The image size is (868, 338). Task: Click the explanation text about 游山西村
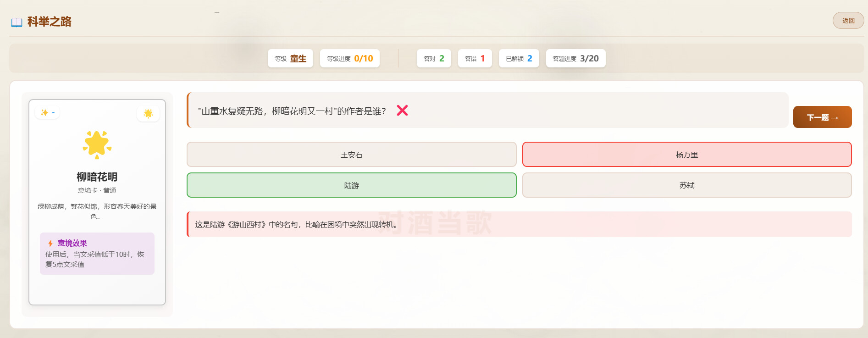[296, 224]
